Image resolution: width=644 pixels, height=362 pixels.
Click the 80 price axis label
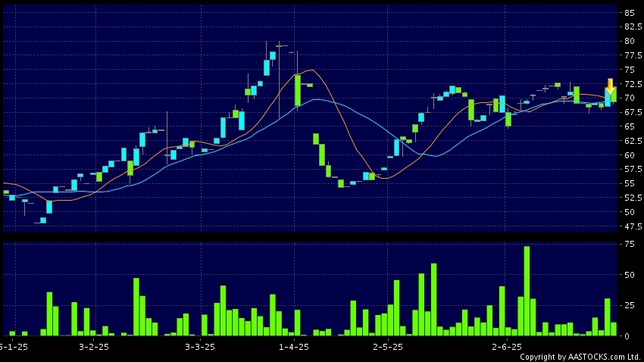[x=629, y=41]
